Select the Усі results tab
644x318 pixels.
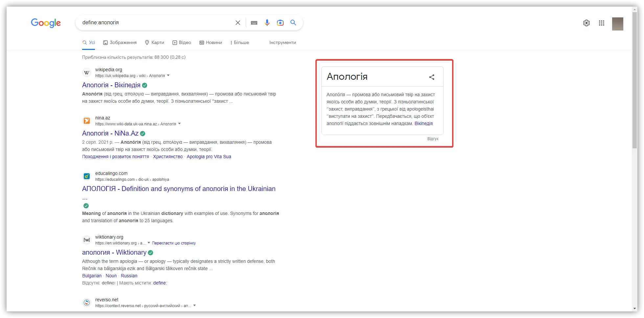click(x=89, y=43)
